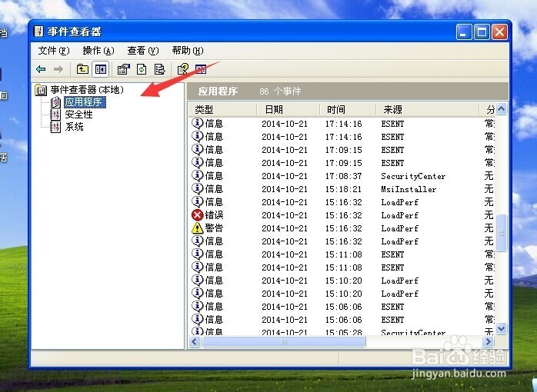The width and height of the screenshot is (537, 392).
Task: Click the vertical scrollbar thumb
Action: click(502, 233)
